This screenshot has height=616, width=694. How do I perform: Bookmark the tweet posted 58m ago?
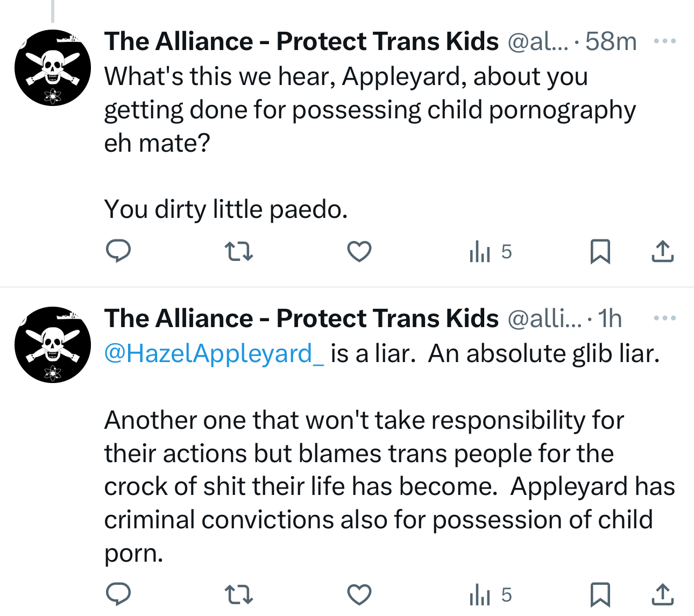(x=600, y=251)
